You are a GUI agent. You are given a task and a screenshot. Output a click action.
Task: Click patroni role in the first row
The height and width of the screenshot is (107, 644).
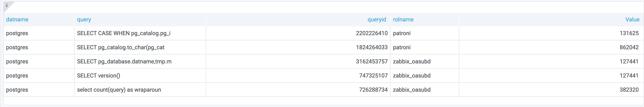[401, 33]
